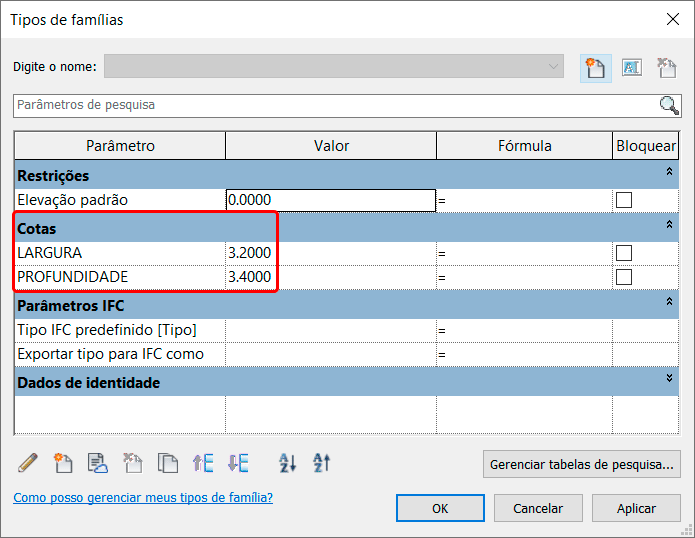Click the pencil edit parameter icon
Image resolution: width=695 pixels, height=538 pixels.
click(x=28, y=463)
